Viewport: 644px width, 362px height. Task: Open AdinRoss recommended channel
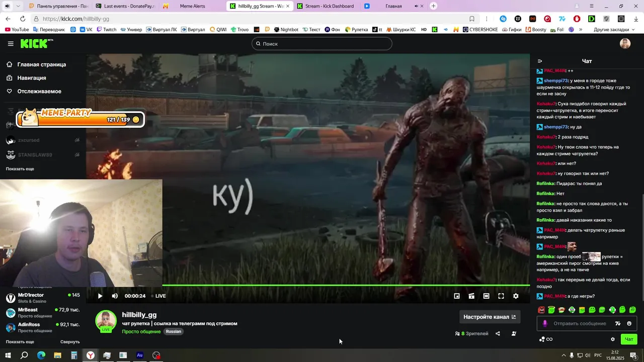pos(43,327)
